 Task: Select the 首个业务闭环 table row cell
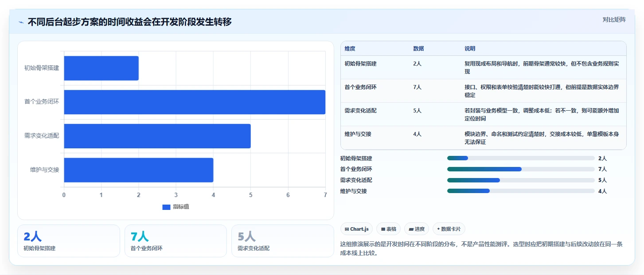360,87
